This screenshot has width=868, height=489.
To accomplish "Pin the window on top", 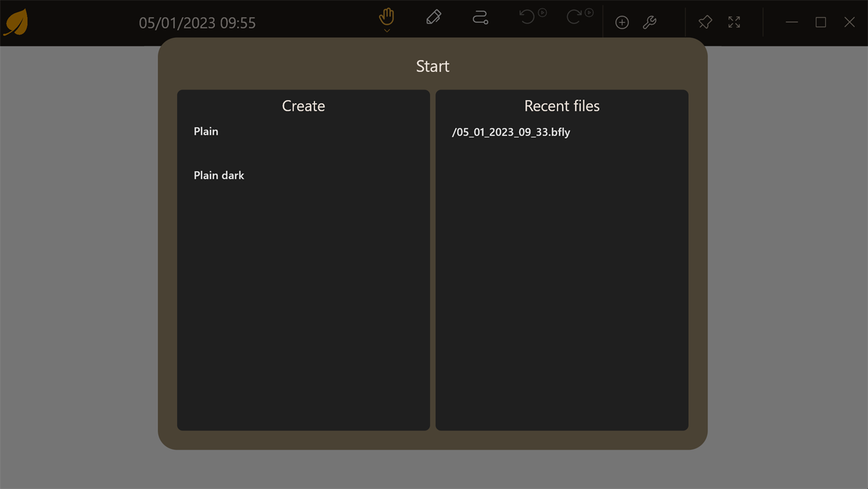I will tap(705, 22).
